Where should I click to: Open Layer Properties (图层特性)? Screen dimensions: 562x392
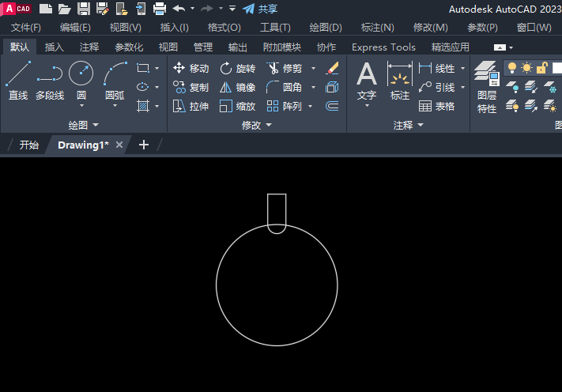click(x=487, y=87)
